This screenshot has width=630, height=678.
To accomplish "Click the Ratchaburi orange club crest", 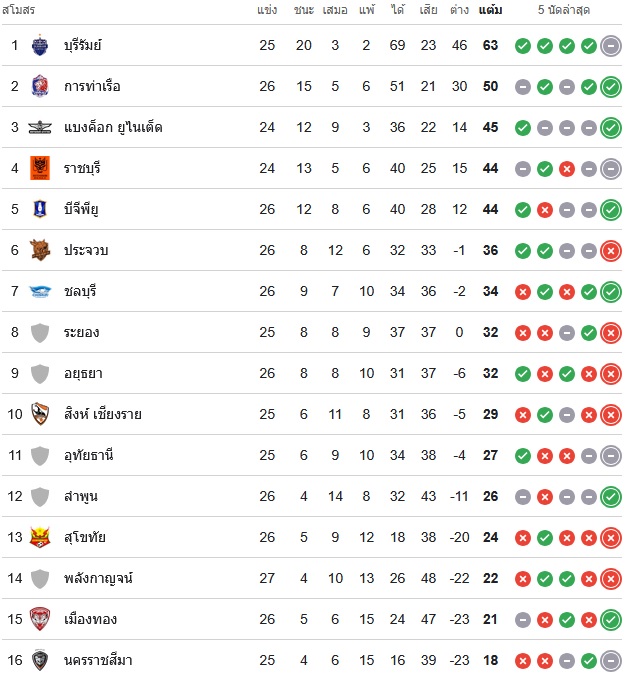I will (40, 168).
